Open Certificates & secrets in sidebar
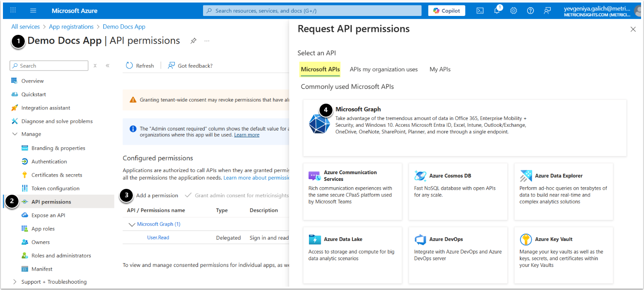The image size is (644, 290). tap(57, 175)
